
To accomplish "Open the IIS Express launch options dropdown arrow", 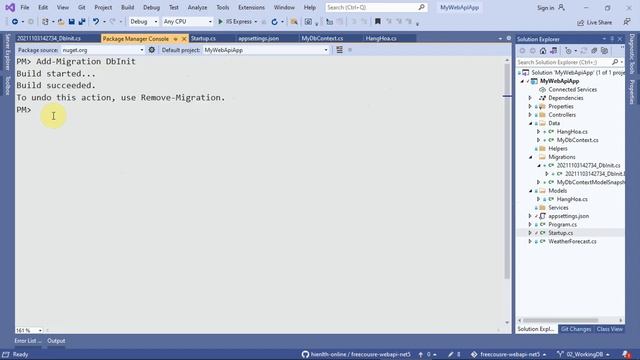I will tap(256, 22).
